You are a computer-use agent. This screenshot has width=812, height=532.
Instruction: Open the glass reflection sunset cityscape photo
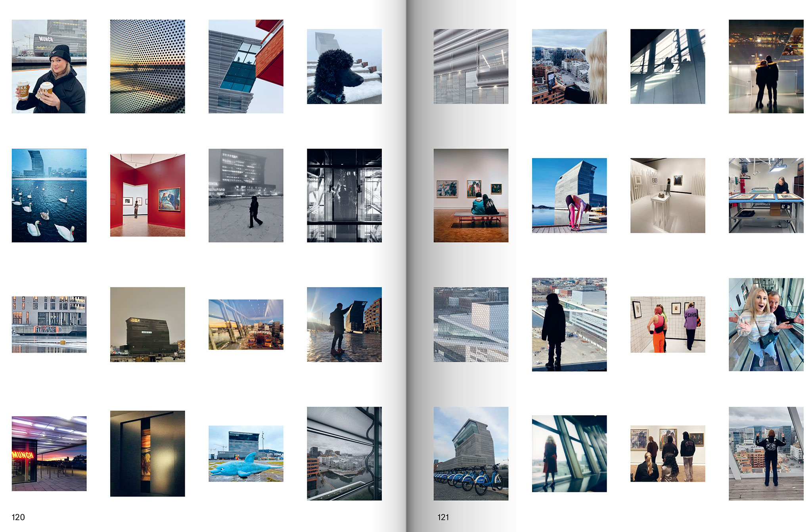[246, 325]
